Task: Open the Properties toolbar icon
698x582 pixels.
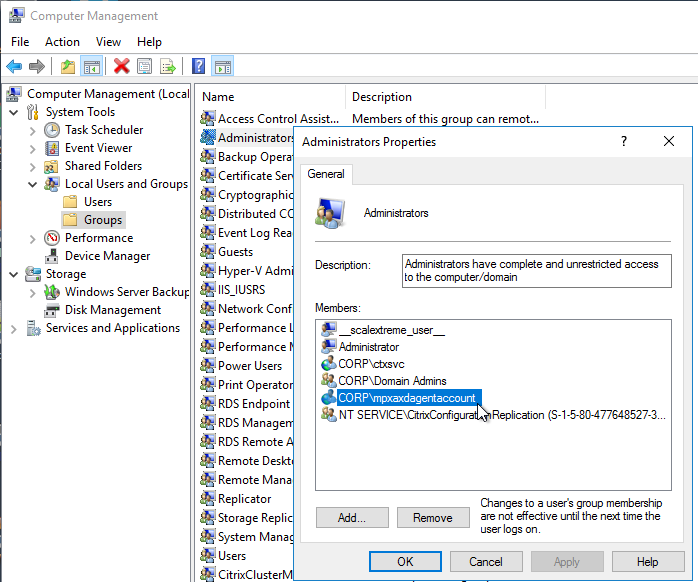Action: click(x=144, y=67)
